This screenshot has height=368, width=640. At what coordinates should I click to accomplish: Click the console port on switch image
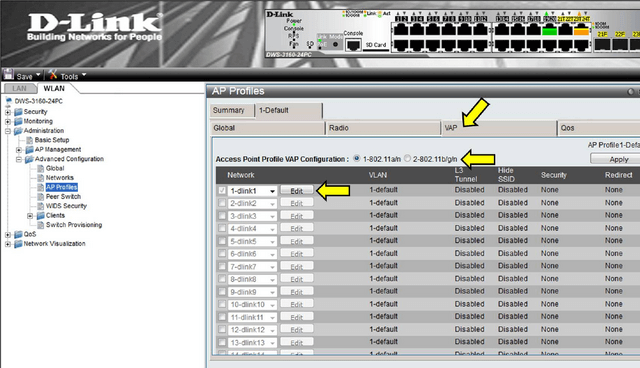[x=353, y=44]
